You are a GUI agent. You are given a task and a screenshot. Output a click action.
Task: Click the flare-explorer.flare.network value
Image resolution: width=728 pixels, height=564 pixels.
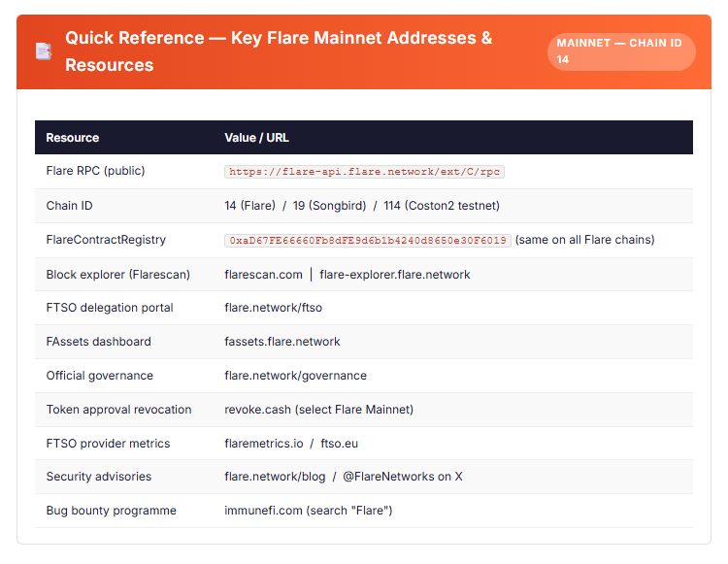click(395, 275)
